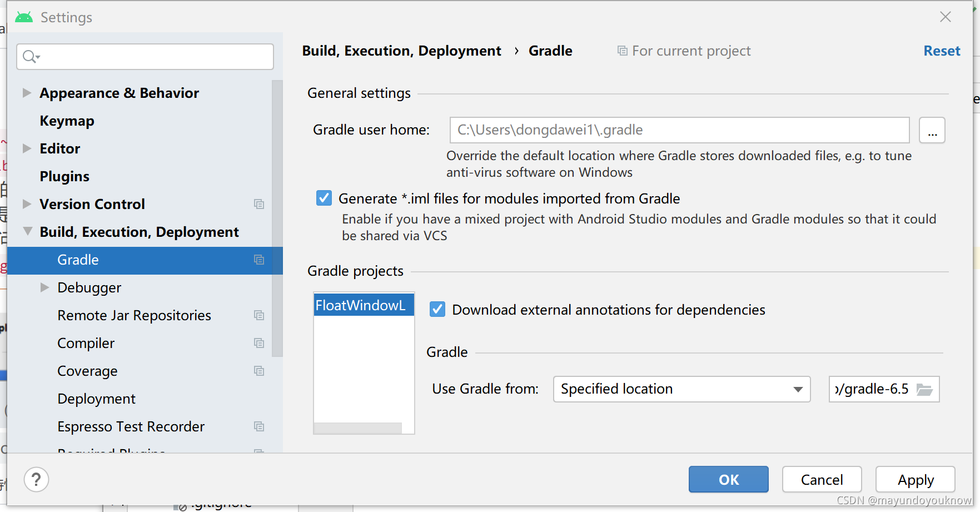Open the Use Gradle from dropdown
Screen dimensions: 980x512
(681, 389)
